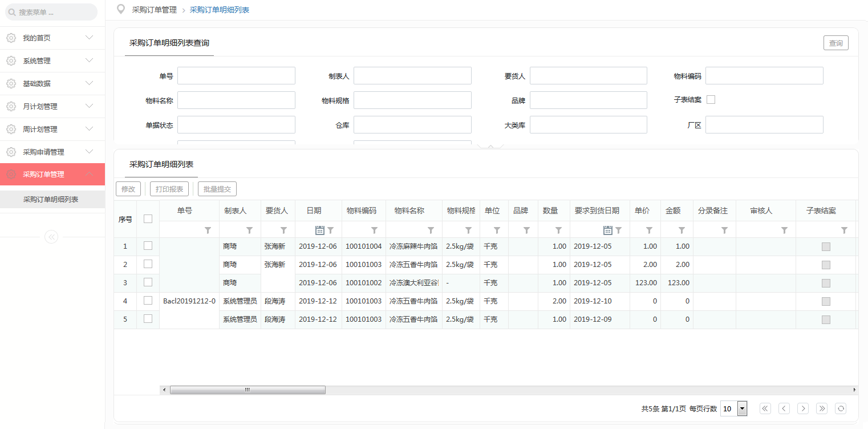Image resolution: width=868 pixels, height=429 pixels.
Task: Focus the 物料编码 query input field
Action: coord(764,76)
